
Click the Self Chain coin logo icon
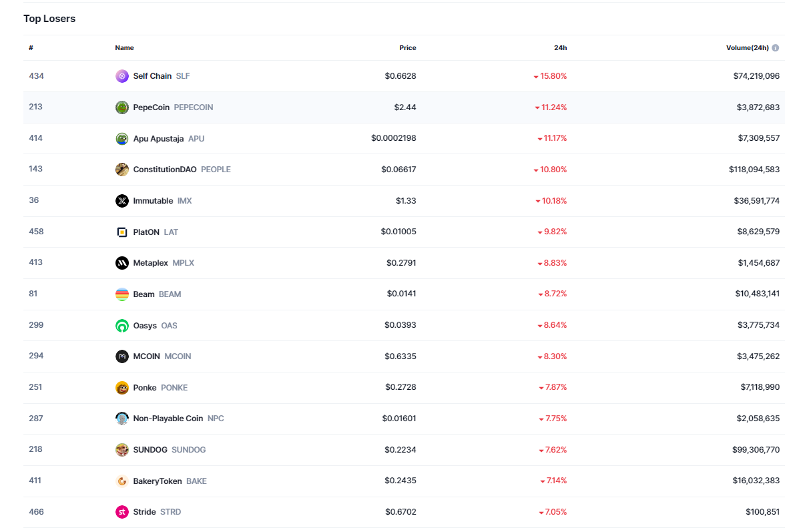click(x=121, y=76)
